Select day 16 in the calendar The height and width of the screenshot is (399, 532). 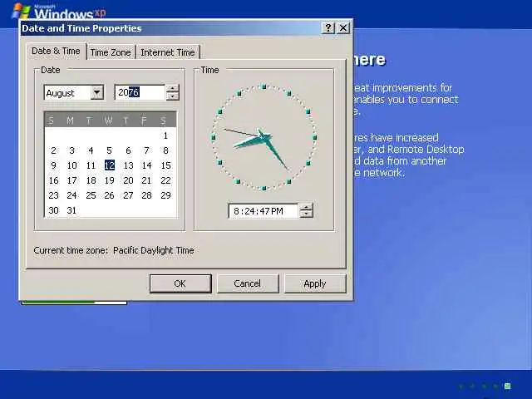pos(53,180)
